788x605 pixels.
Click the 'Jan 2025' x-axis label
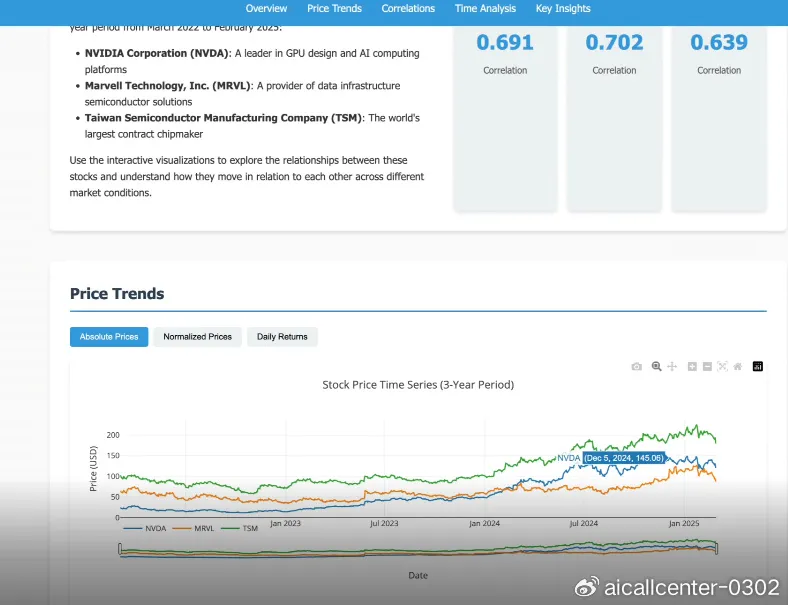click(x=684, y=524)
